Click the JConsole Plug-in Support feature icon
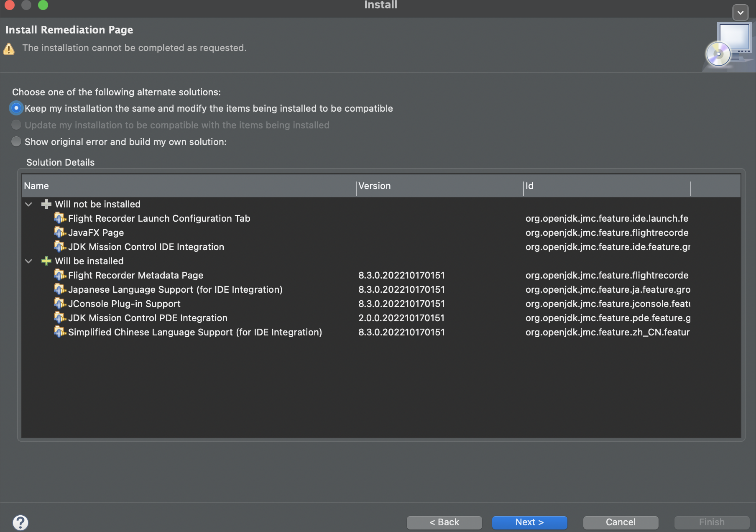Viewport: 756px width, 532px height. click(60, 304)
